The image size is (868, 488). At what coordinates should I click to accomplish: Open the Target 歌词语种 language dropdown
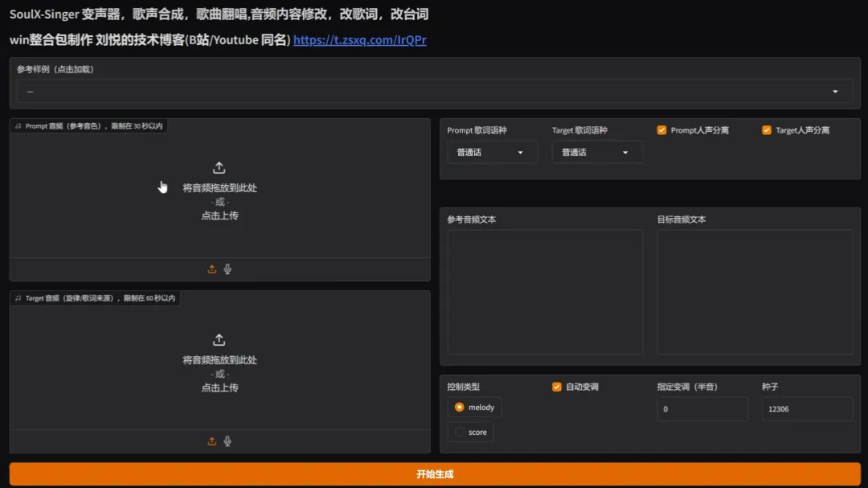[596, 152]
